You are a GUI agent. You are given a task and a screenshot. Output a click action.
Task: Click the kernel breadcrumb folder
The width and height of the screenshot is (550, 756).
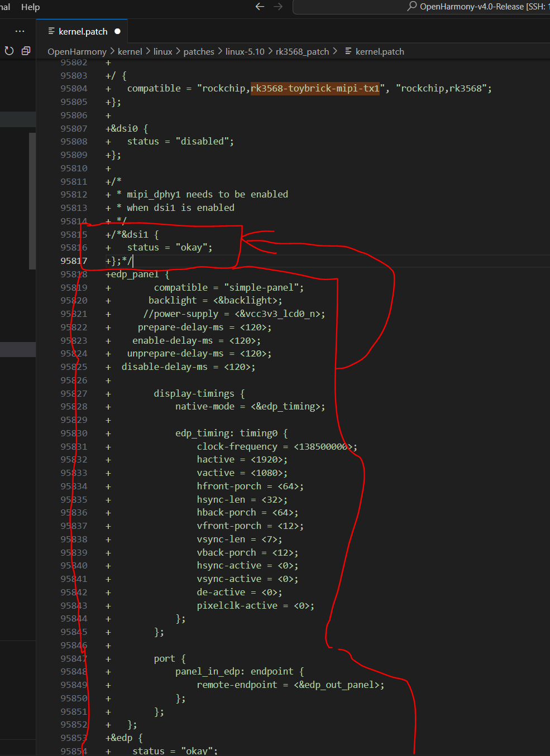[x=130, y=51]
